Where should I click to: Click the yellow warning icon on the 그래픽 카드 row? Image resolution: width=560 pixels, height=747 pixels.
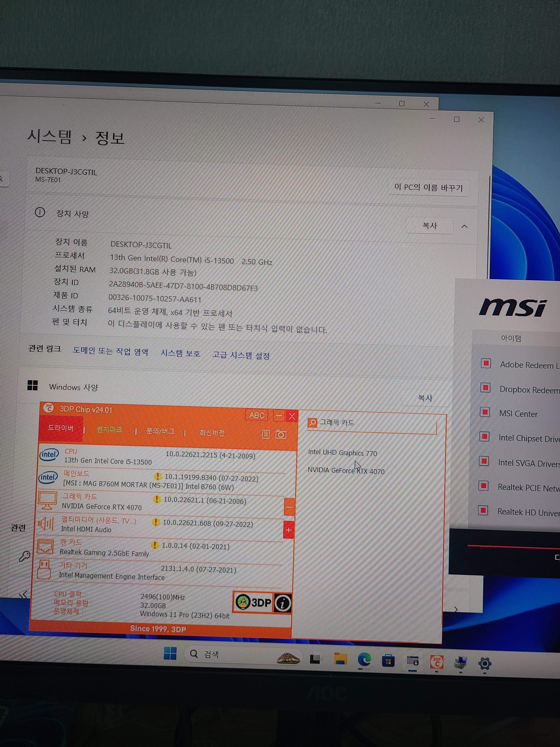157,499
